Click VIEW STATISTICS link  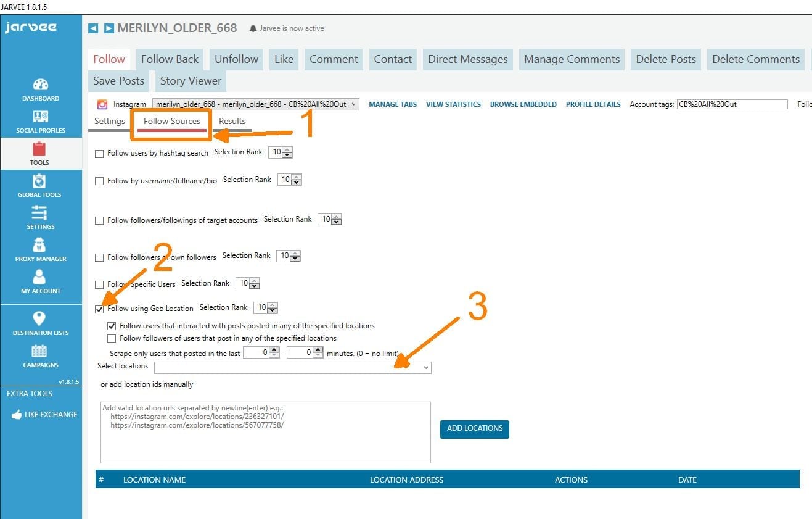(453, 104)
